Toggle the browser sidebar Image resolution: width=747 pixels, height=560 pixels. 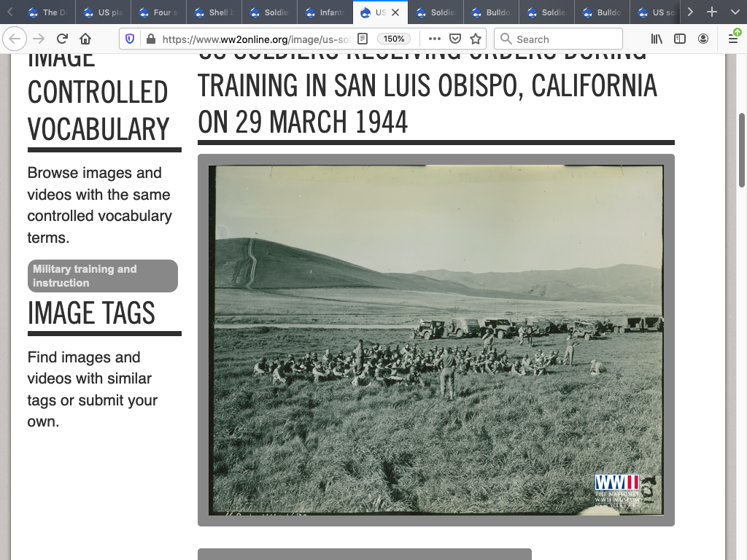point(680,39)
